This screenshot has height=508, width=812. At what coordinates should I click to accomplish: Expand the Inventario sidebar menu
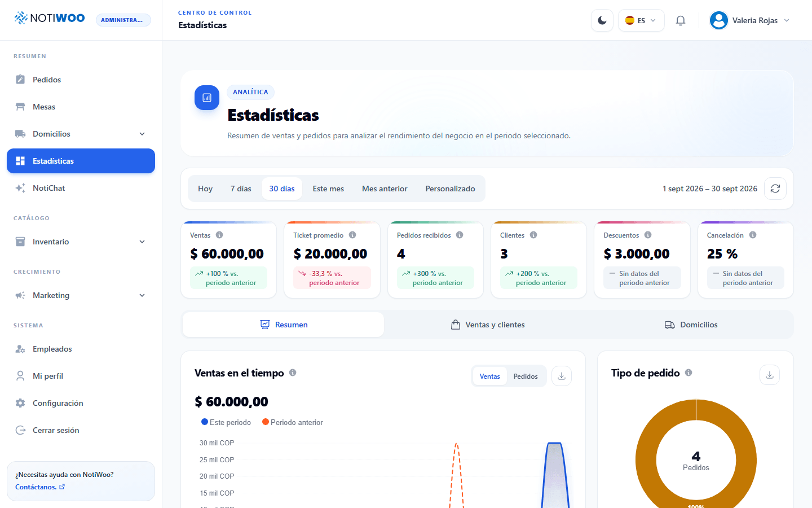(81, 242)
